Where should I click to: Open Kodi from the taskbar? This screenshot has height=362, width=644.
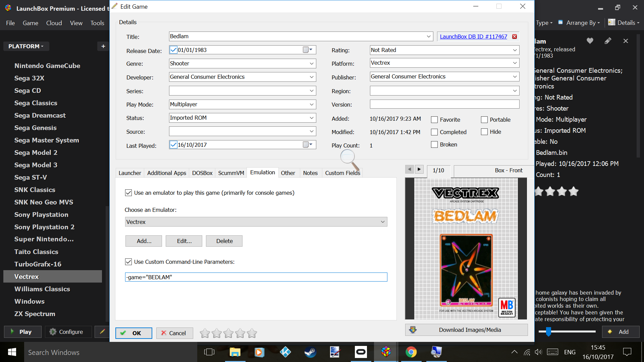(x=285, y=352)
